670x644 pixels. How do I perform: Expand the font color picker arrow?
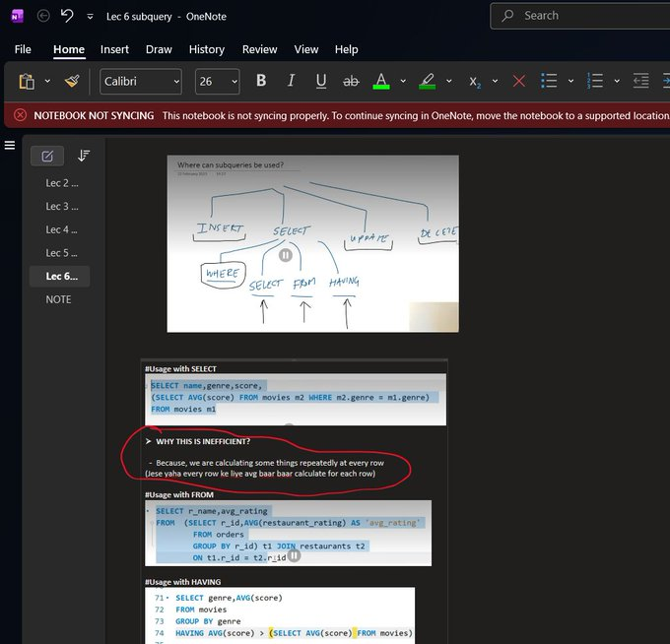click(x=403, y=81)
